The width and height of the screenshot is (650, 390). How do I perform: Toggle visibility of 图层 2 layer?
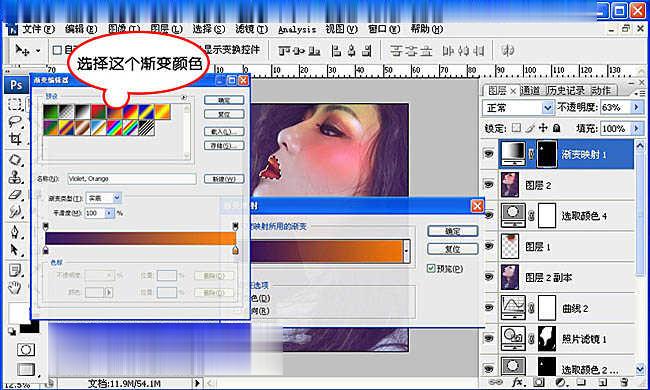pyautogui.click(x=489, y=184)
